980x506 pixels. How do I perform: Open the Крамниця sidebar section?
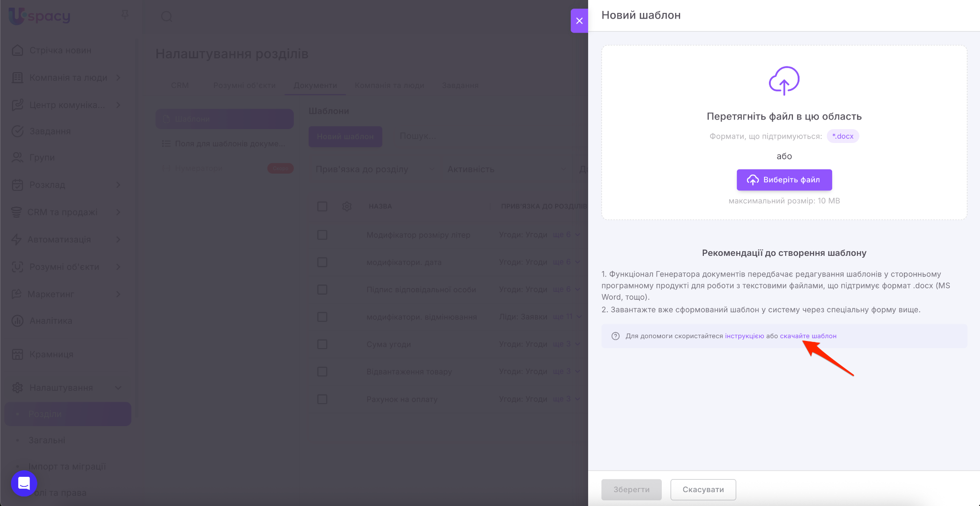pyautogui.click(x=51, y=354)
